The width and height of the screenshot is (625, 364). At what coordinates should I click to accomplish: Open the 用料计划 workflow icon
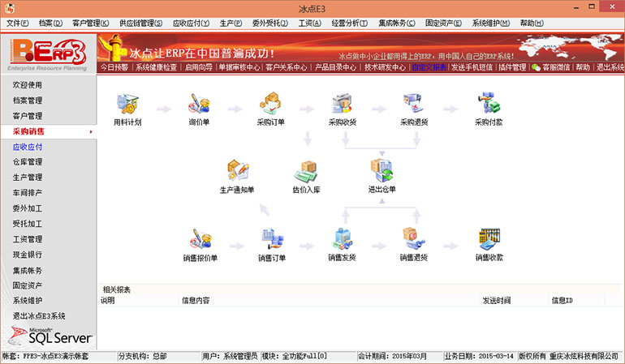[x=127, y=104]
